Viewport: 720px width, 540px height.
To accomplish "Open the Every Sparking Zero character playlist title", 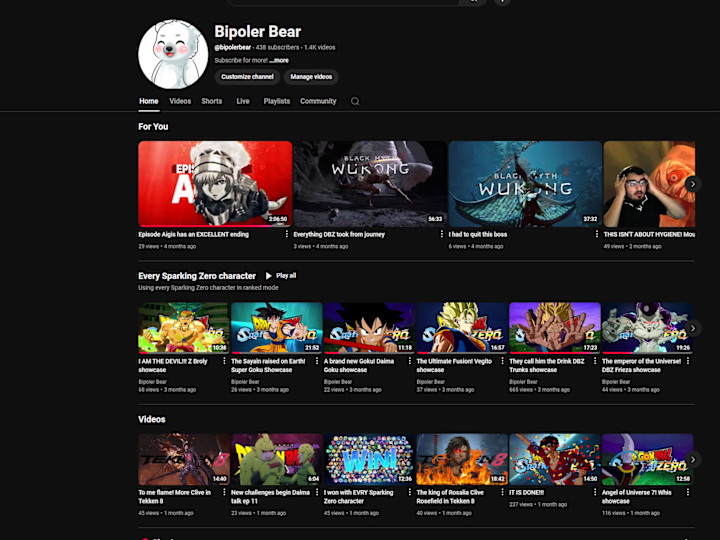I will pos(197,276).
